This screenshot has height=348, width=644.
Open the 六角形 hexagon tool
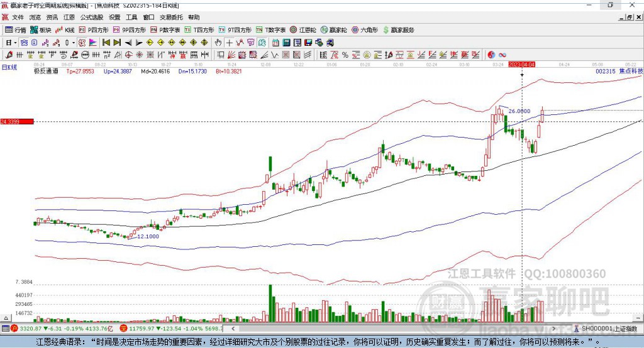[365, 30]
